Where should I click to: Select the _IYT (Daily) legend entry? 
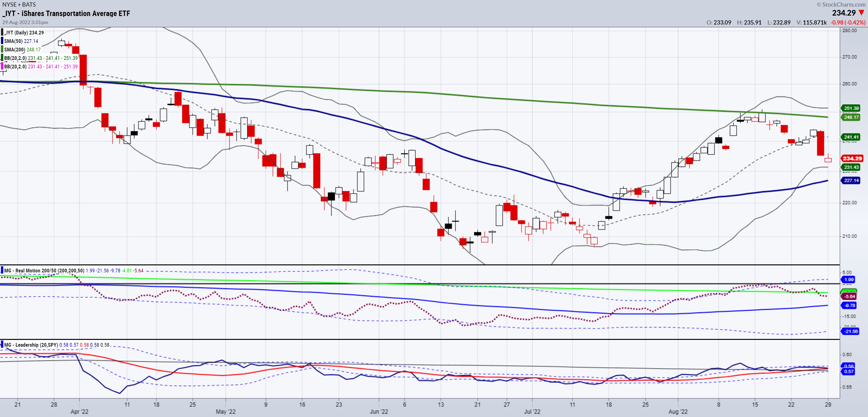24,33
